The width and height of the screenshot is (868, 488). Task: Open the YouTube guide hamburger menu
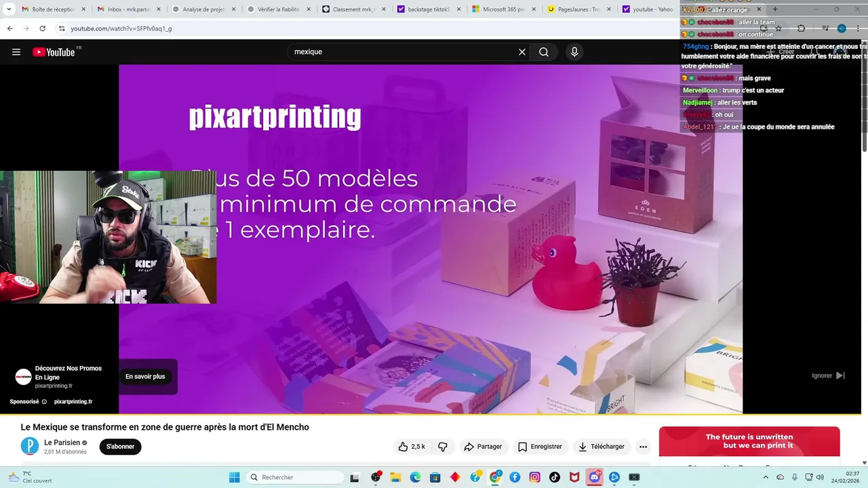pyautogui.click(x=16, y=52)
